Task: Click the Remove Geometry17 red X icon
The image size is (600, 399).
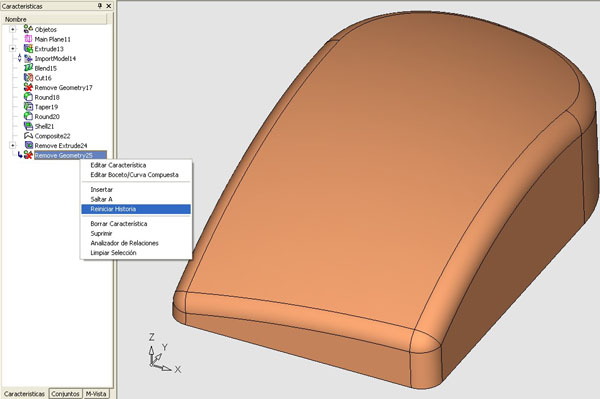Action: 28,88
